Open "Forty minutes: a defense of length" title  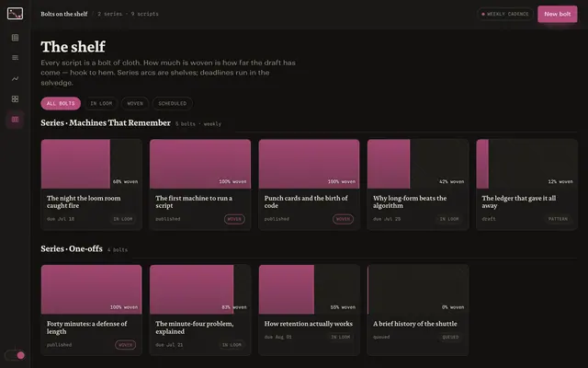point(86,328)
